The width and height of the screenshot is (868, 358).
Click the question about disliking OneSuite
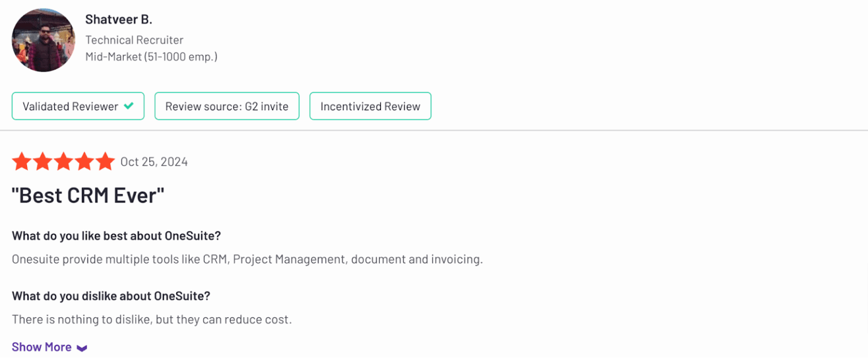tap(111, 296)
